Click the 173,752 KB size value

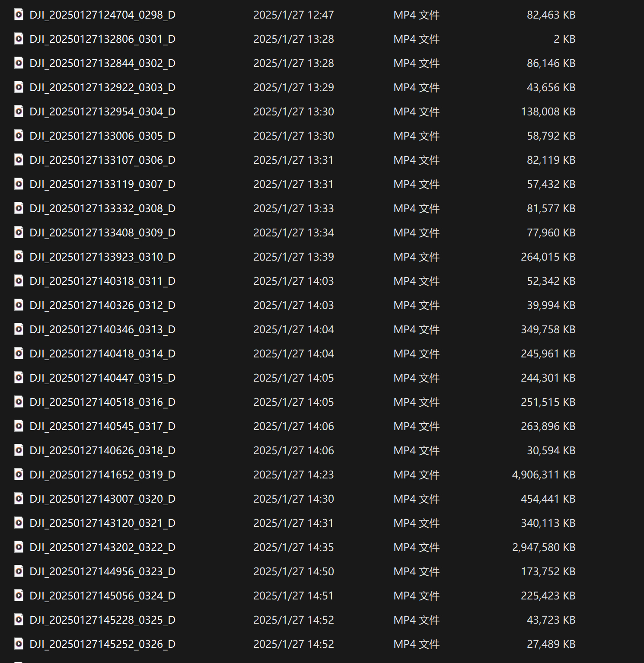548,572
